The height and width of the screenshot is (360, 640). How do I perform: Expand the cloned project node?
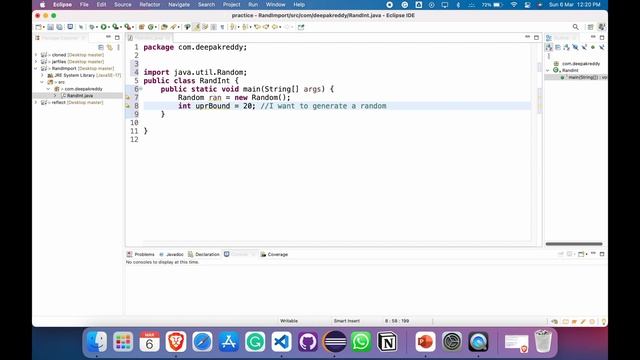tap(36, 55)
